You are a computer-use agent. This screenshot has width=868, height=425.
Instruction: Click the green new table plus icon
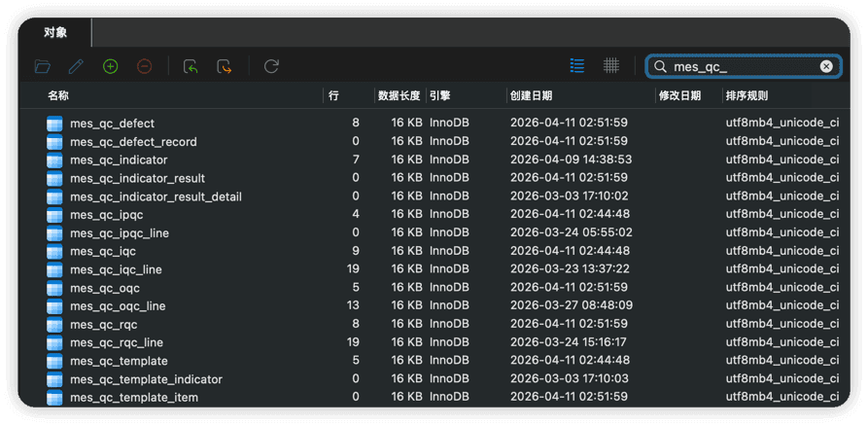(110, 66)
